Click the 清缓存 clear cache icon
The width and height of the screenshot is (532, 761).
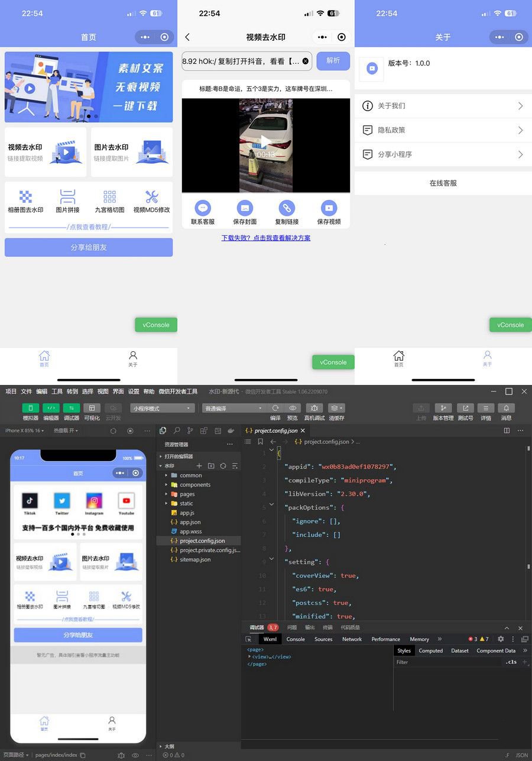(x=336, y=408)
